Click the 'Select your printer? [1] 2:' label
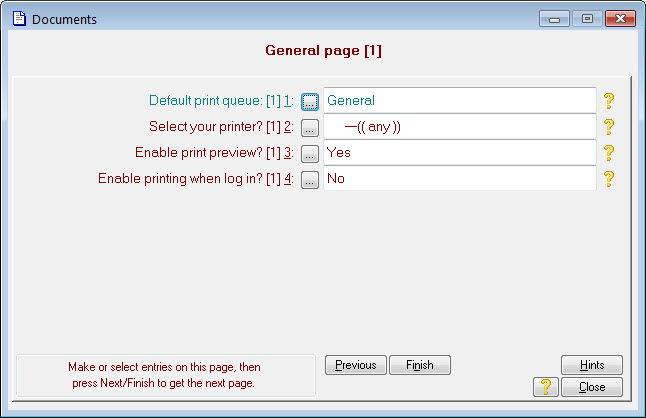646x418 pixels. 221,126
